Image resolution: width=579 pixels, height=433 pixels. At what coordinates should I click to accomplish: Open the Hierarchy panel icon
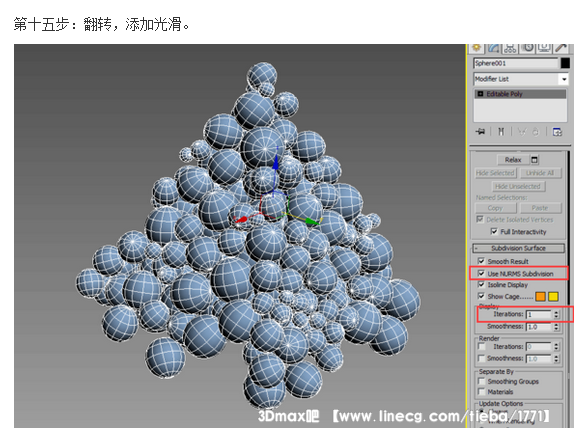pos(510,48)
